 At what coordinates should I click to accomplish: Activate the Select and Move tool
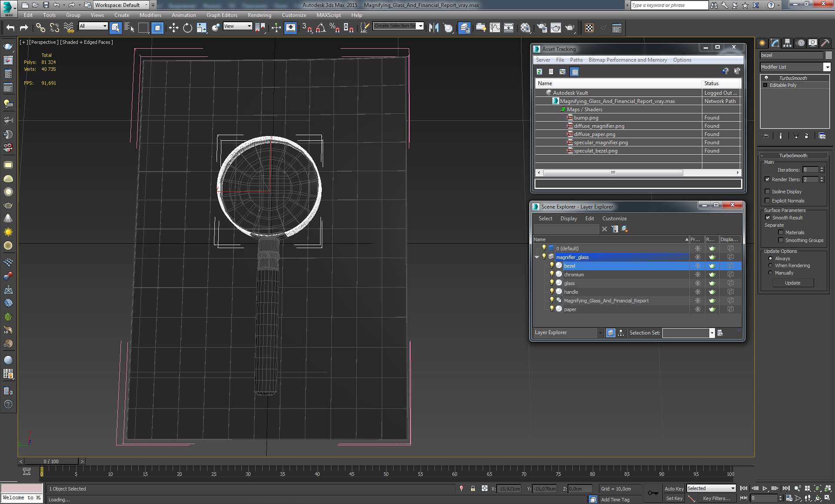[x=174, y=28]
